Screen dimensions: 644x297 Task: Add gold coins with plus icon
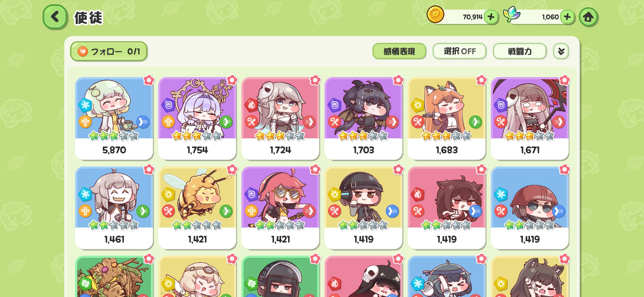tap(491, 17)
